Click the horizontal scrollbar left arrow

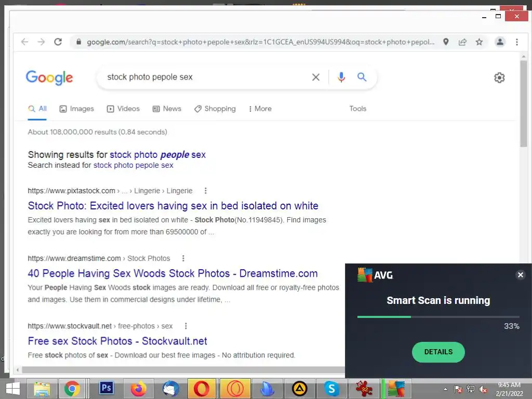(18, 370)
